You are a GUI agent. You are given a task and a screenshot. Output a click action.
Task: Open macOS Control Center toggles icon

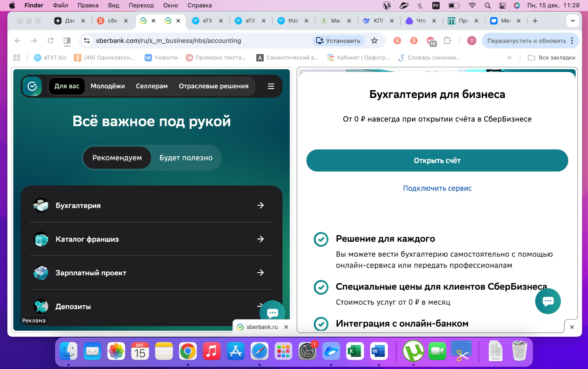click(x=502, y=5)
